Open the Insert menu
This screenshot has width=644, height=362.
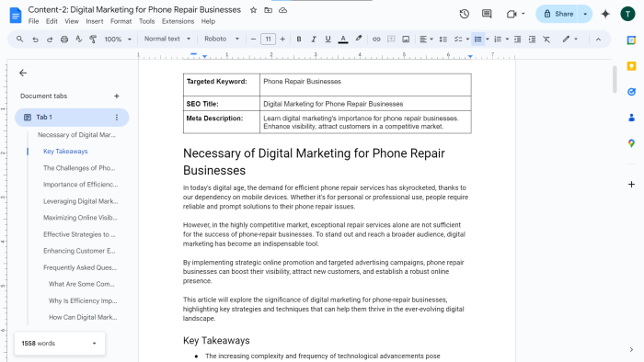click(95, 21)
